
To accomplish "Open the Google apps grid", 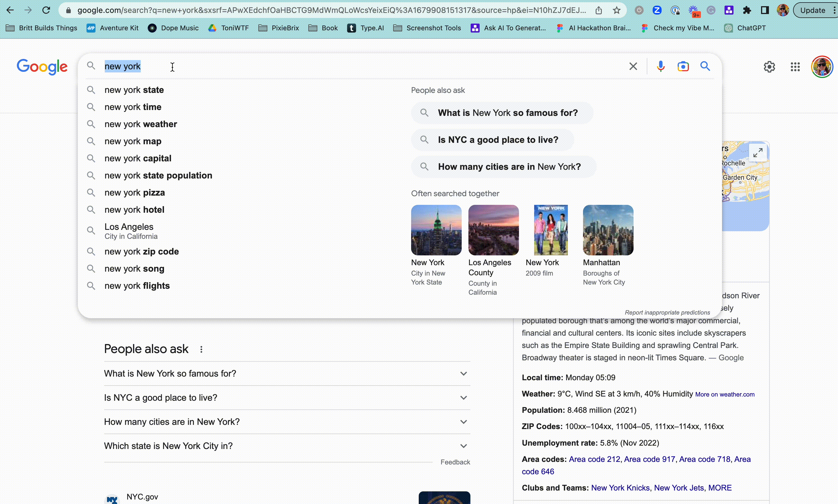I will (x=795, y=67).
